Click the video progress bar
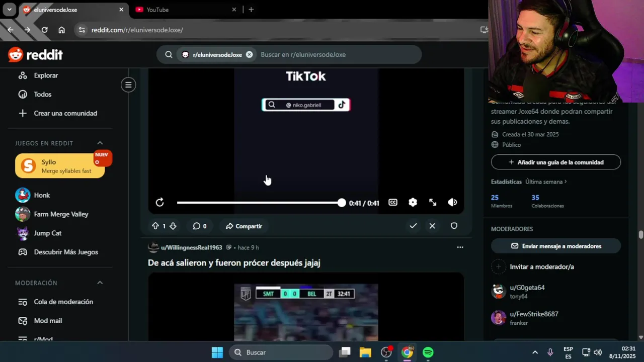 [259, 203]
